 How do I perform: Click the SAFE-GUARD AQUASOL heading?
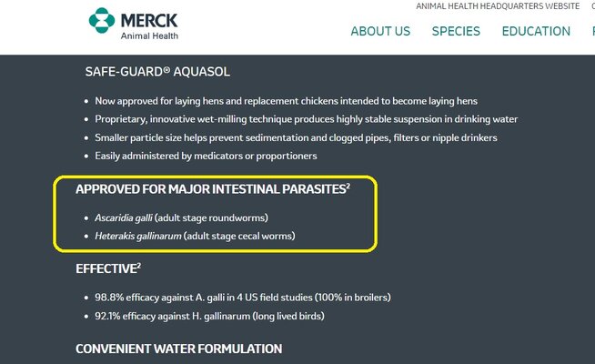pos(157,71)
